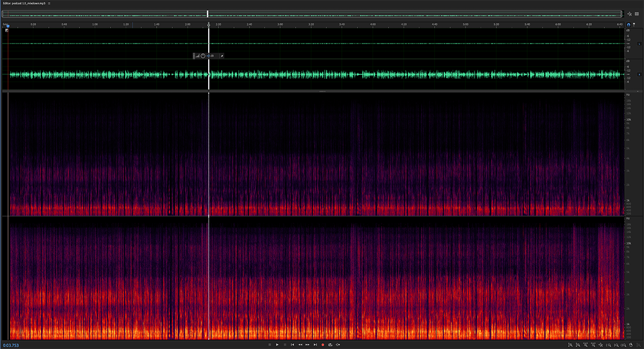
Task: Click the Move Playhead to Next icon
Action: click(x=315, y=345)
